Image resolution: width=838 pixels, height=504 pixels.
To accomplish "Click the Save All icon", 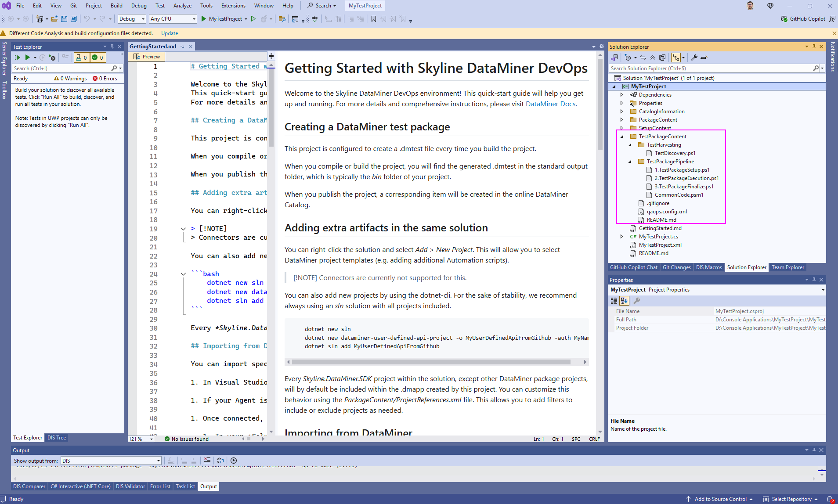I will pos(73,19).
